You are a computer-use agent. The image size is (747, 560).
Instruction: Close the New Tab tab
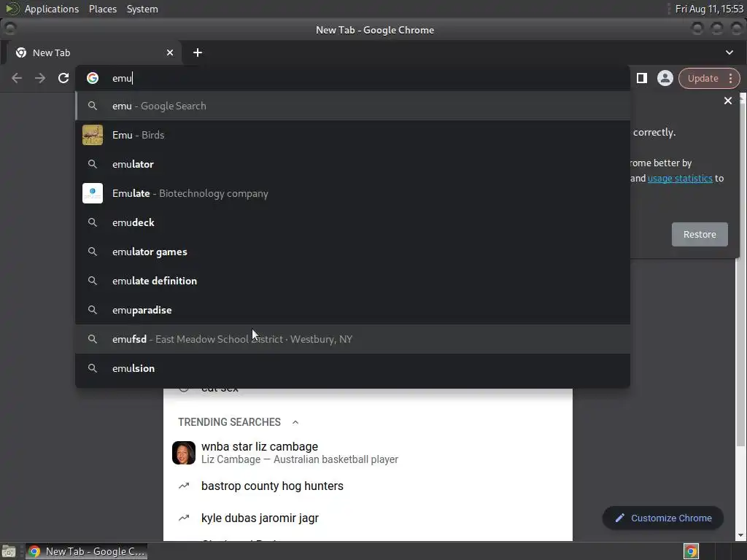coord(170,52)
